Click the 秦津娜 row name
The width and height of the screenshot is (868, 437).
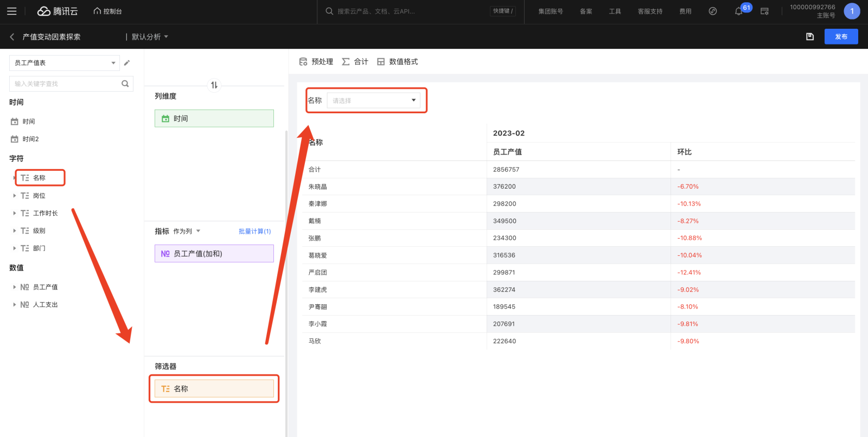click(318, 204)
